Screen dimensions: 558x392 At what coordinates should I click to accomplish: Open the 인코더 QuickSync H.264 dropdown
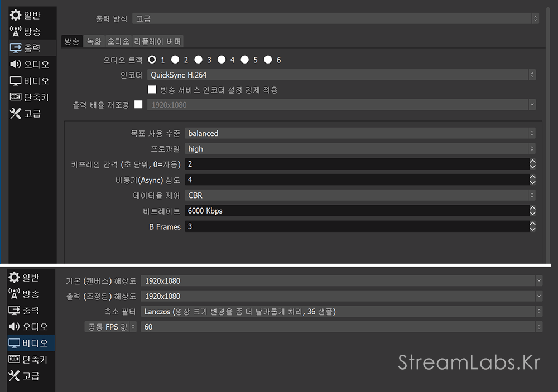tap(341, 75)
